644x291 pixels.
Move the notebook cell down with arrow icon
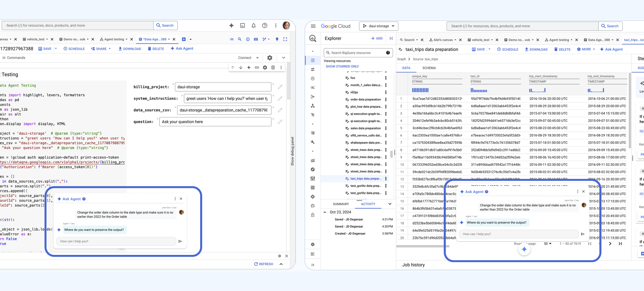(x=241, y=67)
